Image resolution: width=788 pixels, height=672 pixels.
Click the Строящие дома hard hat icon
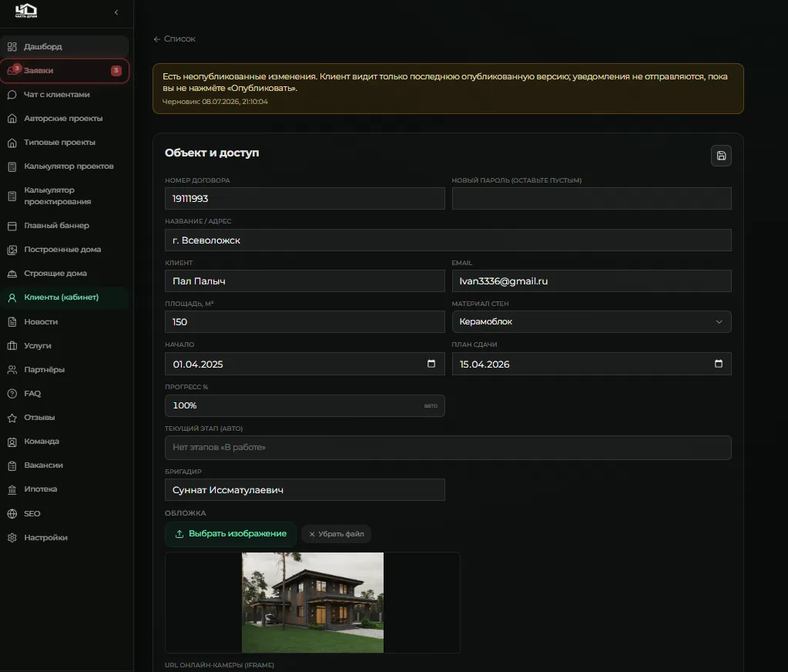point(12,274)
